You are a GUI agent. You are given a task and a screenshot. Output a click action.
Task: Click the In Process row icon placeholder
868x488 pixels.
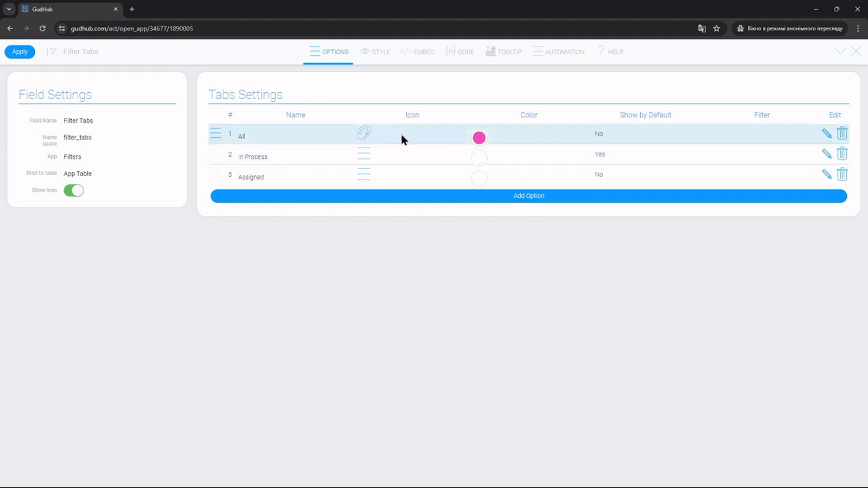364,153
